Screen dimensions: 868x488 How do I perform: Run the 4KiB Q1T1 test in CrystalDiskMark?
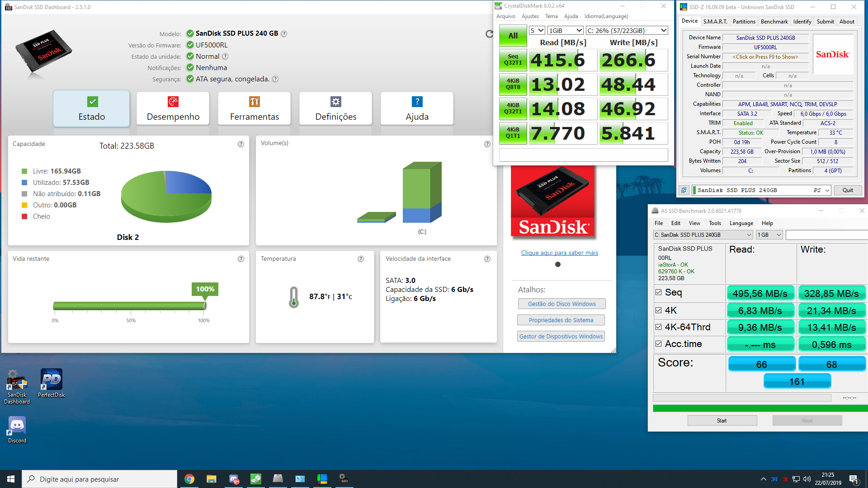(x=513, y=133)
